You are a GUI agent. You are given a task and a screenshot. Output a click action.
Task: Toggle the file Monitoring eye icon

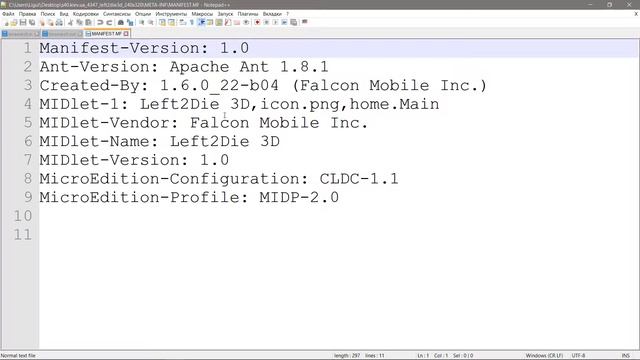click(x=246, y=22)
